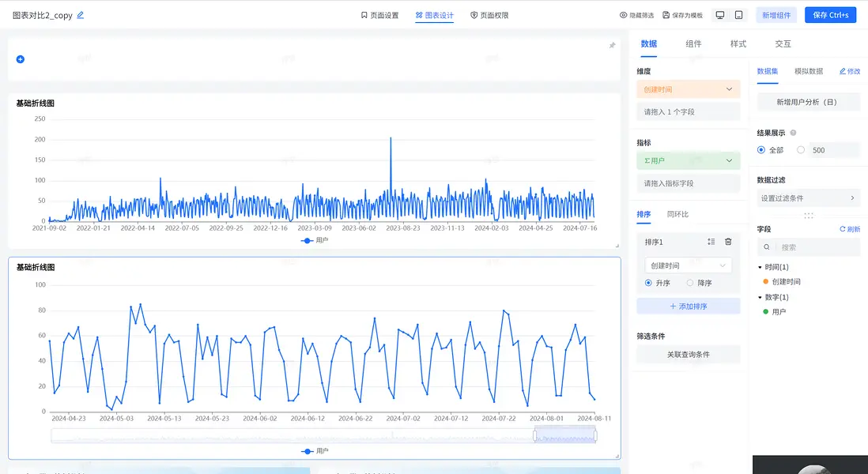Click the 添加排序 button
This screenshot has height=474, width=868.
pyautogui.click(x=688, y=306)
